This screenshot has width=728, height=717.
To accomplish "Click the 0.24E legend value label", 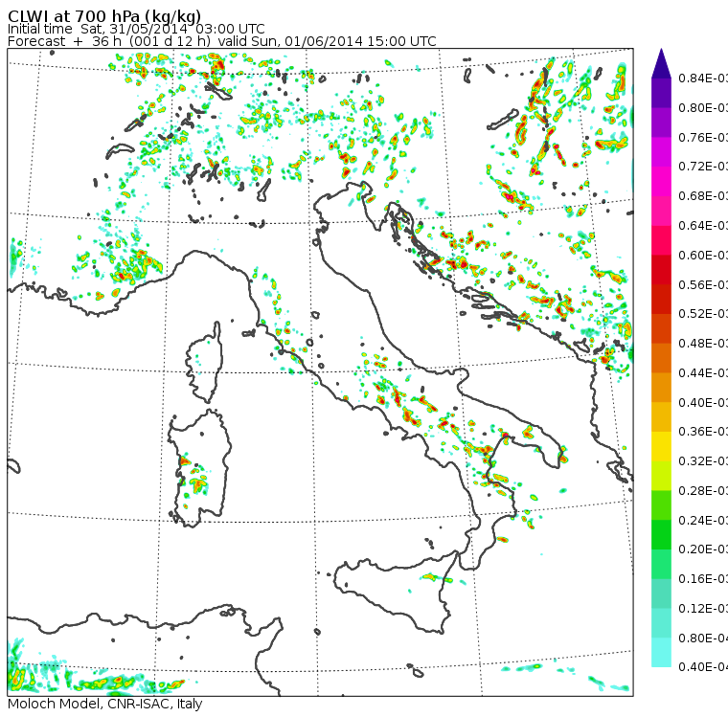I will (x=703, y=520).
